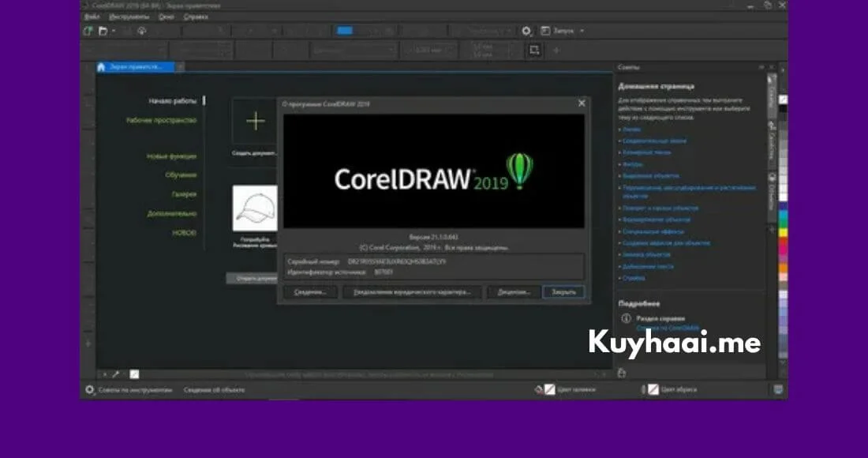Pick the orange swatch in color palette

click(783, 268)
